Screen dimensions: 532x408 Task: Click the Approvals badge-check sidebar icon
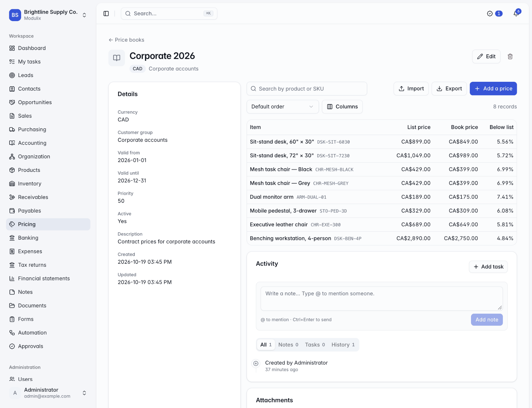12,346
